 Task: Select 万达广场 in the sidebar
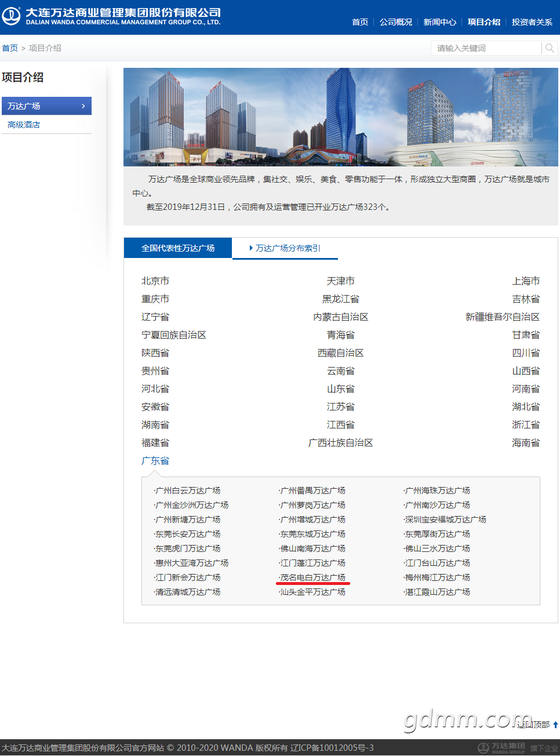(x=46, y=106)
